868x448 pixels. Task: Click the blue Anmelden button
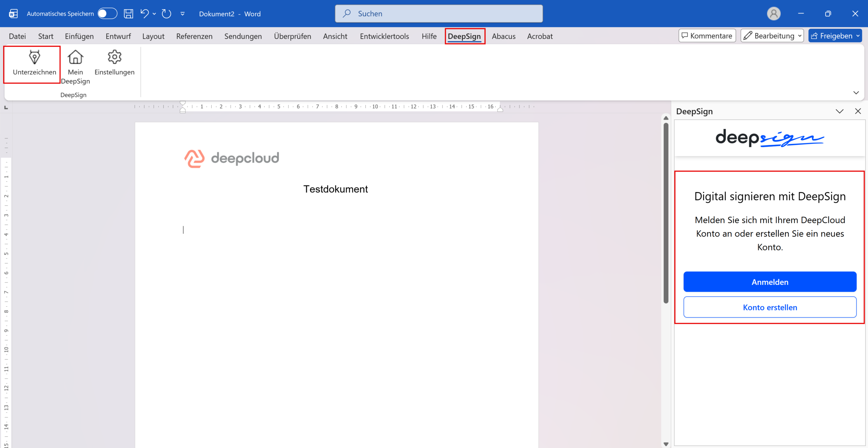[770, 282]
